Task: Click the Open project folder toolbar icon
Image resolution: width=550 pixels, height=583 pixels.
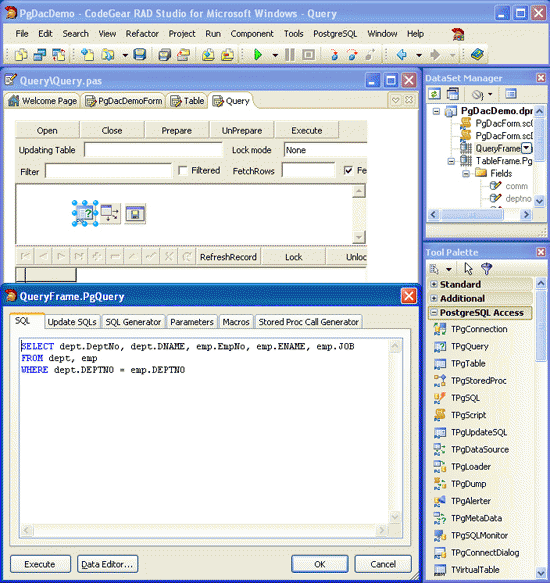Action: pyautogui.click(x=108, y=55)
